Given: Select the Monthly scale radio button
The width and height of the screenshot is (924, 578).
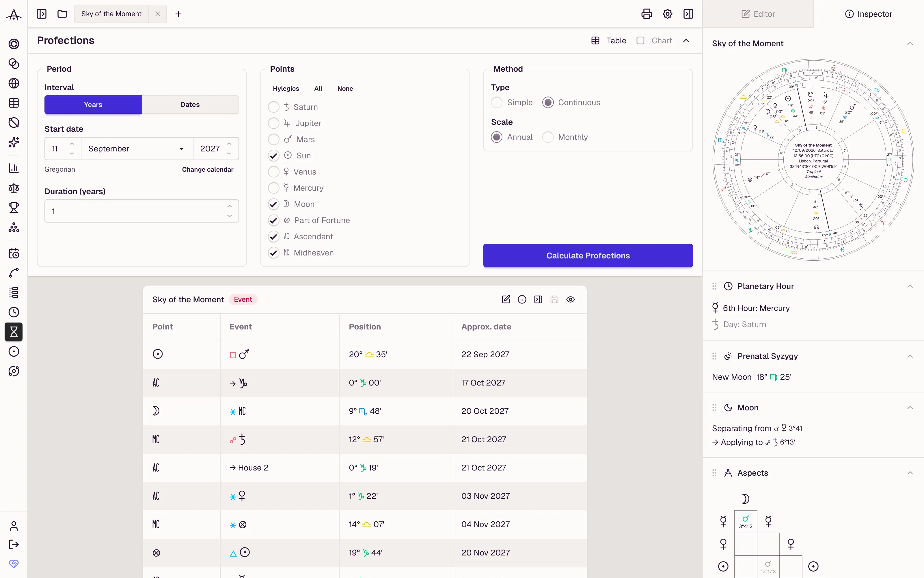Looking at the screenshot, I should coord(548,137).
